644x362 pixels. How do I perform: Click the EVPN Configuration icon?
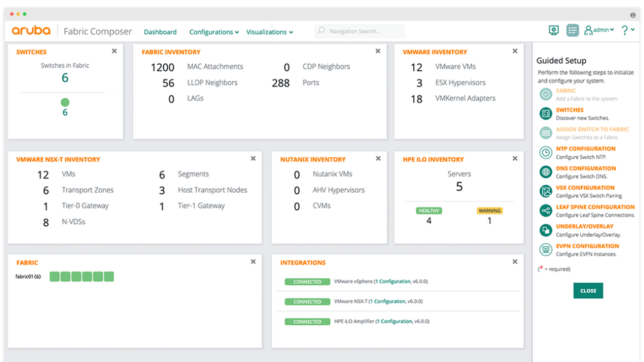pyautogui.click(x=546, y=249)
